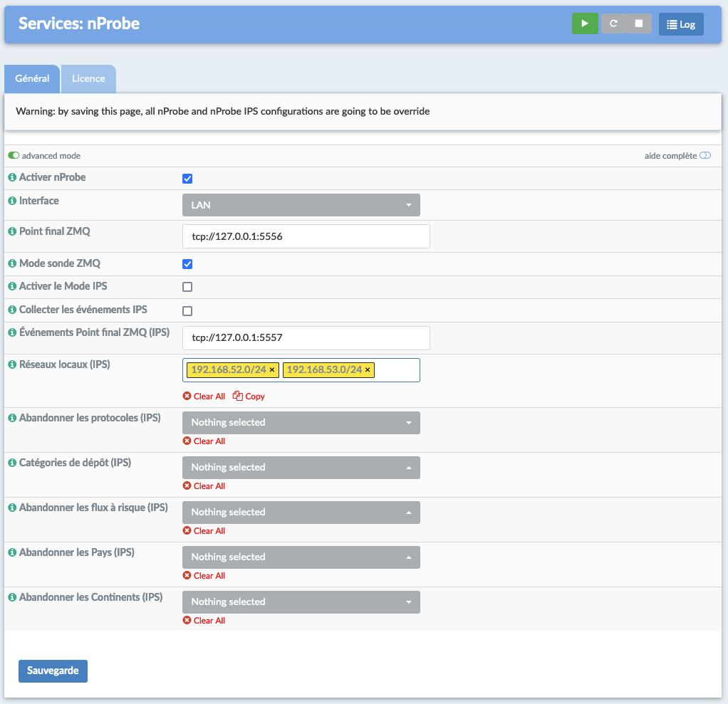Stop the nProbe service
The width and height of the screenshot is (728, 704).
coord(639,23)
